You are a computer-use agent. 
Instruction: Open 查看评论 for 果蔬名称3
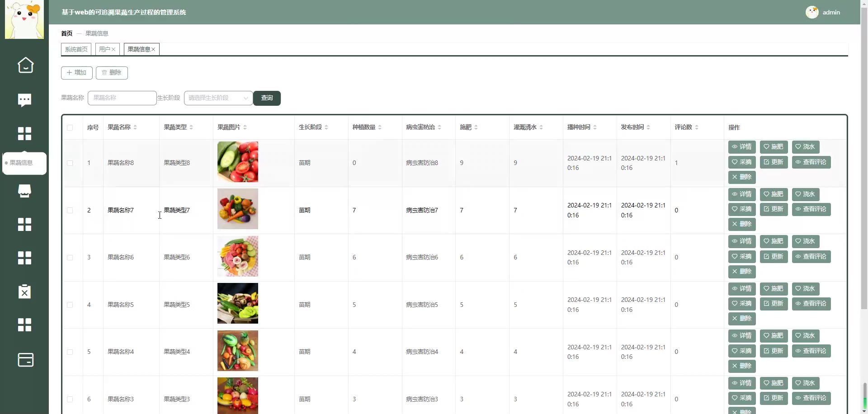811,398
